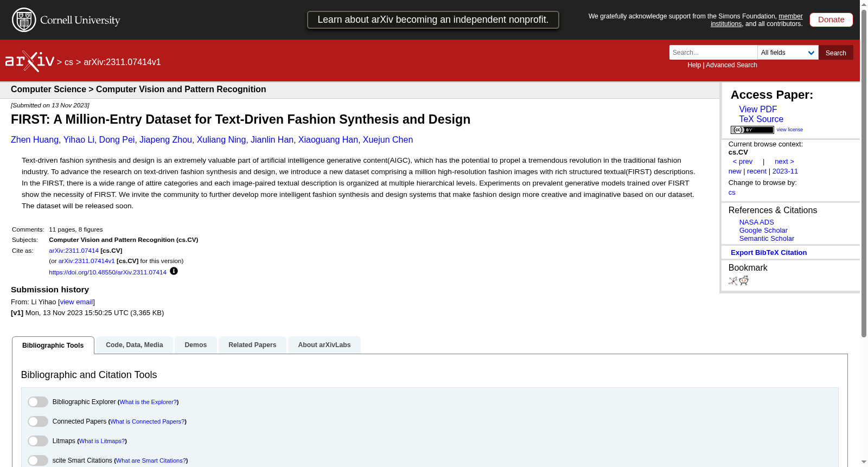Toggle Bibliographic Explorer switch
The height and width of the screenshot is (467, 868).
38,402
